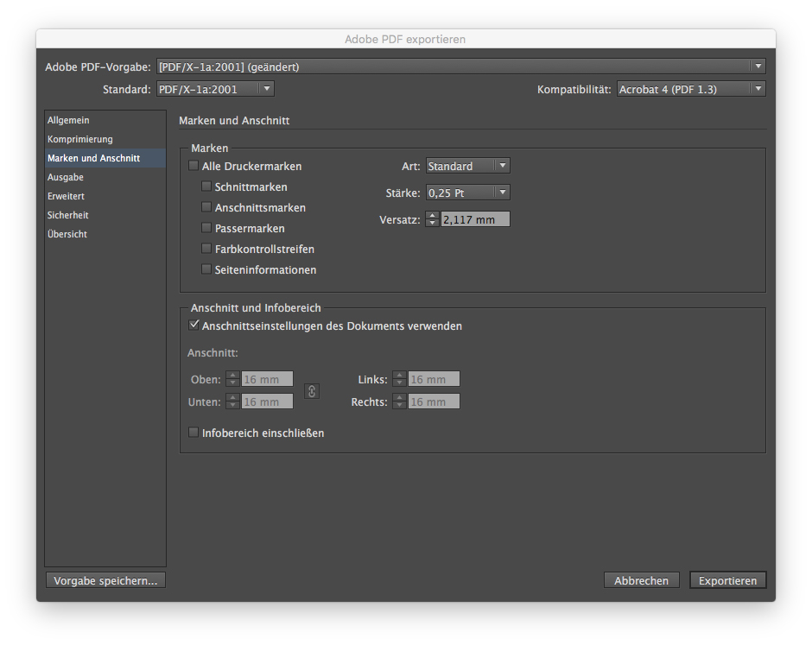
Task: Click the Abbrechen button
Action: click(641, 580)
